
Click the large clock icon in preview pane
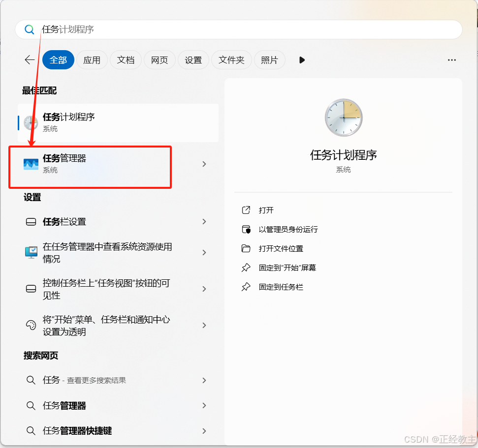[x=343, y=118]
